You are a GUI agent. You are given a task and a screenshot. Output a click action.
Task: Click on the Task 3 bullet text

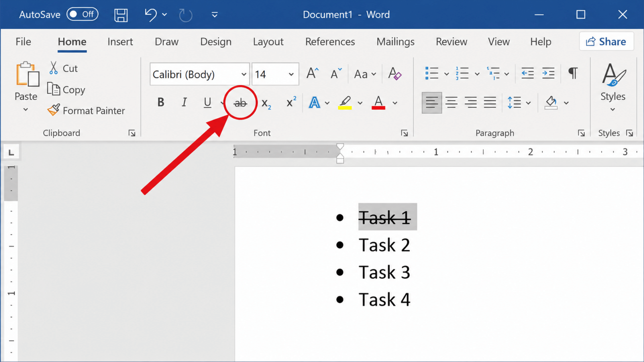click(x=384, y=272)
